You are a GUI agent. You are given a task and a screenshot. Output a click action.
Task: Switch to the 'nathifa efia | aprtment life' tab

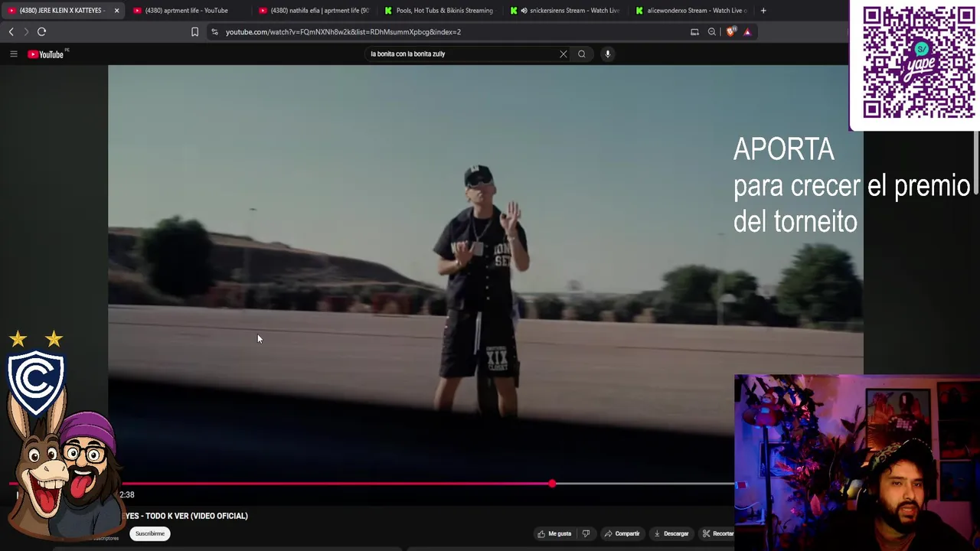point(314,10)
